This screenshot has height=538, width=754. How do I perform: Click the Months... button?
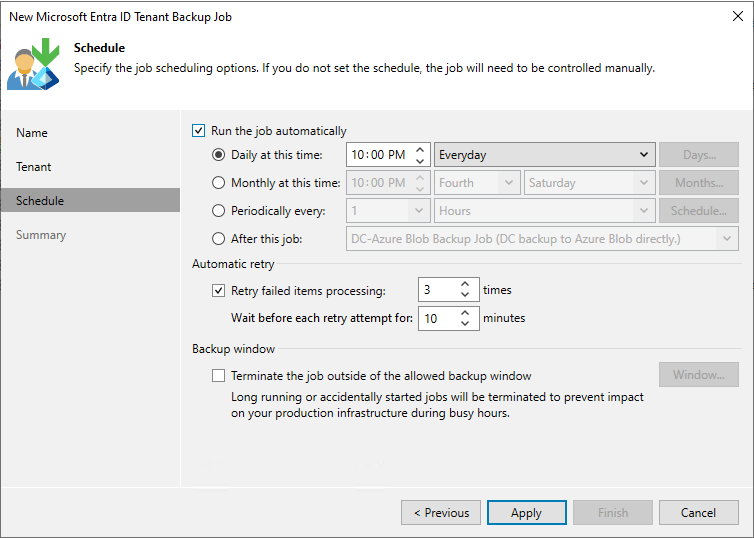(x=699, y=183)
